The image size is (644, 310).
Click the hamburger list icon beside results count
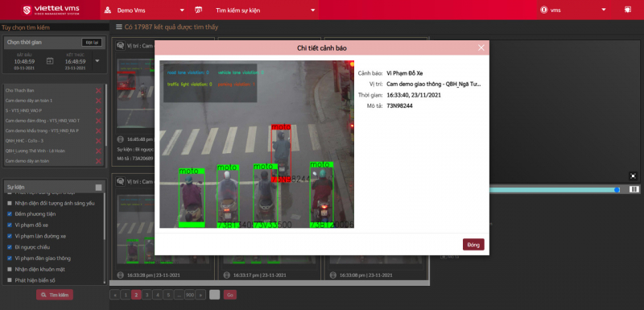[x=119, y=27]
